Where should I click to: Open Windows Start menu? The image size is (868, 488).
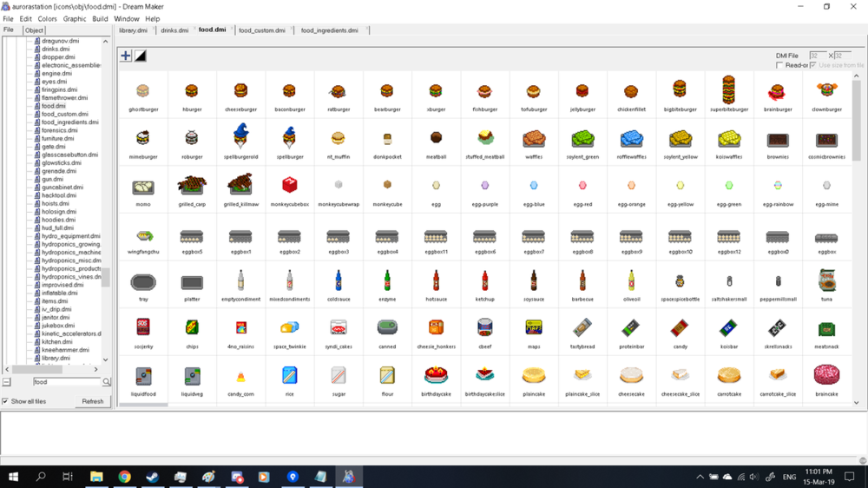13,477
